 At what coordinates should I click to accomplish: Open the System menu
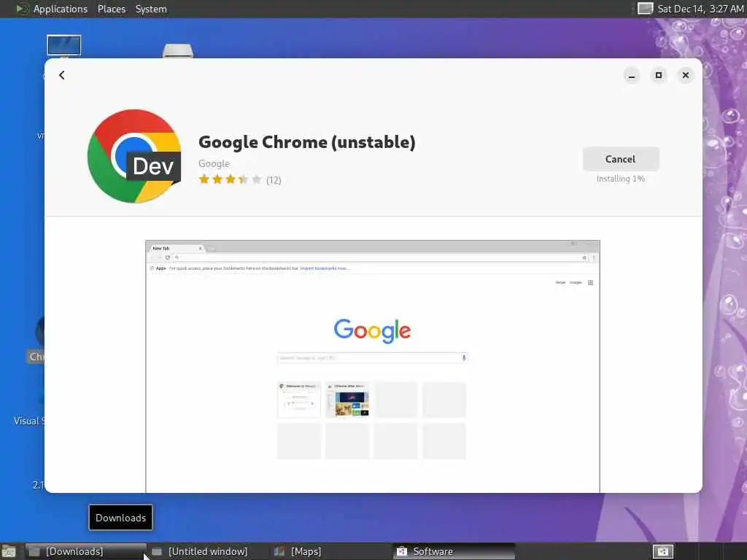tap(151, 9)
